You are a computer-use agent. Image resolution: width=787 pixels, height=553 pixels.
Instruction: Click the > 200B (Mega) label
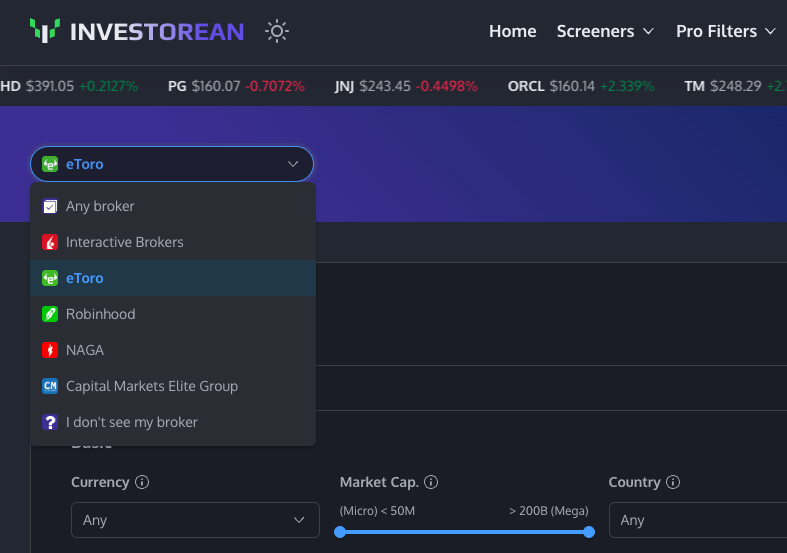[549, 511]
